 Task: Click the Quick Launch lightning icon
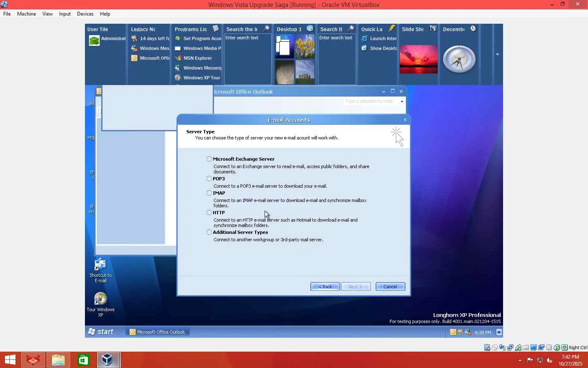coord(392,29)
